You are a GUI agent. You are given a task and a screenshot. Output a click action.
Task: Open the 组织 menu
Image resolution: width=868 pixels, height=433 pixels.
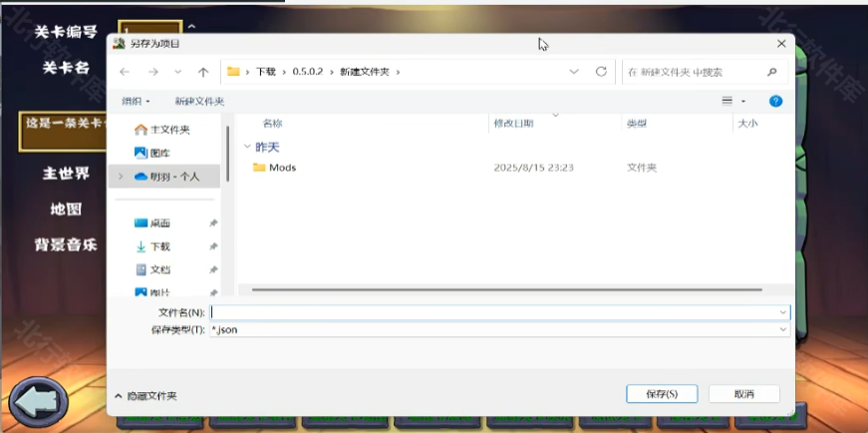[x=136, y=101]
